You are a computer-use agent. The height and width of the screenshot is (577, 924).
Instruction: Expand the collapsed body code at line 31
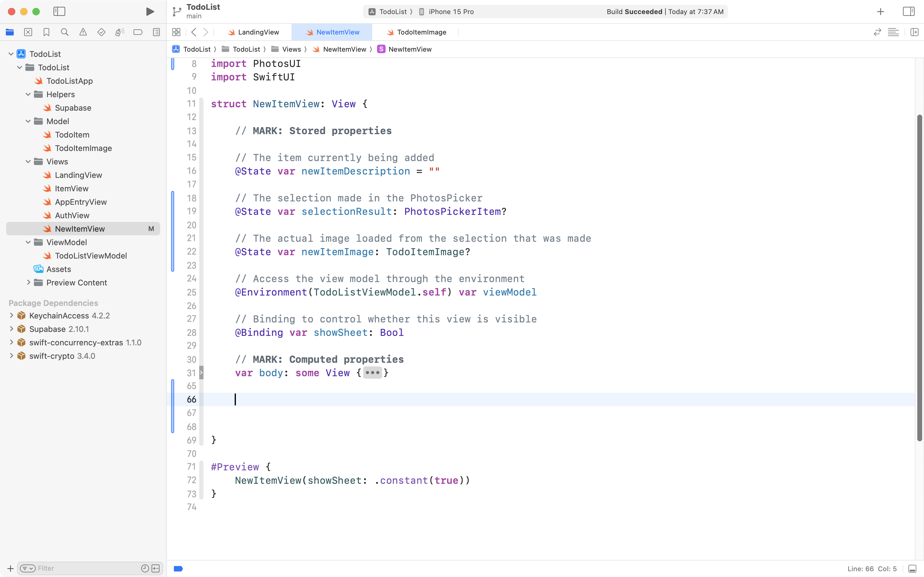pos(372,373)
